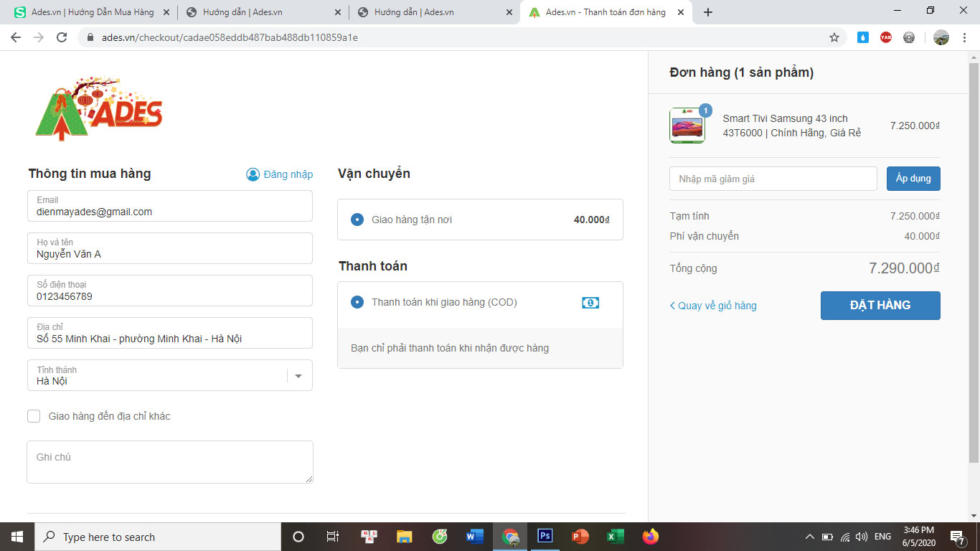Viewport: 980px width, 551px height.
Task: Open the Chrome three-dot menu
Action: [x=964, y=37]
